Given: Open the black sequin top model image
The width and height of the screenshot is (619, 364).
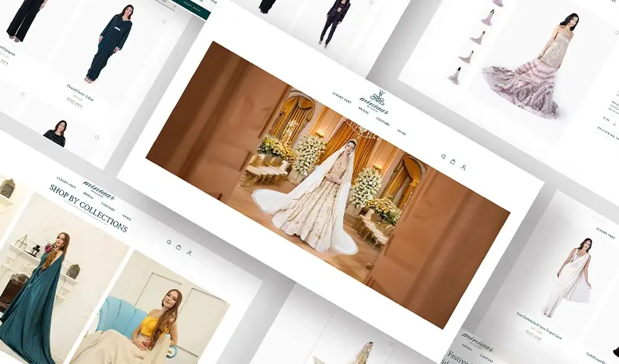Looking at the screenshot, I should click(x=56, y=134).
